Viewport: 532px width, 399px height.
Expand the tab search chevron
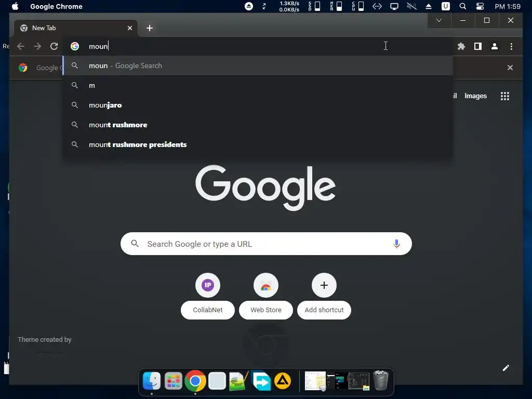438,20
